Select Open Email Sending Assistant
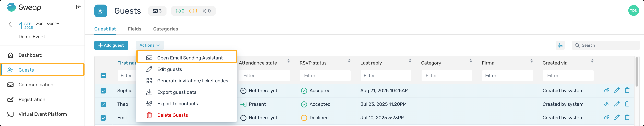The image size is (644, 126). click(x=186, y=58)
